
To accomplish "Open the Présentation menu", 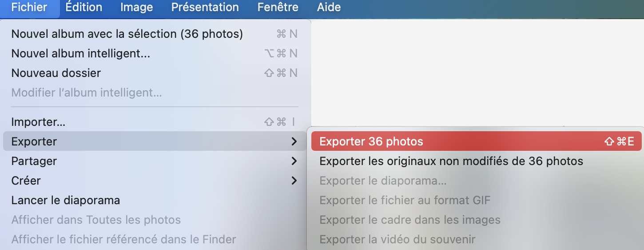I will 205,8.
